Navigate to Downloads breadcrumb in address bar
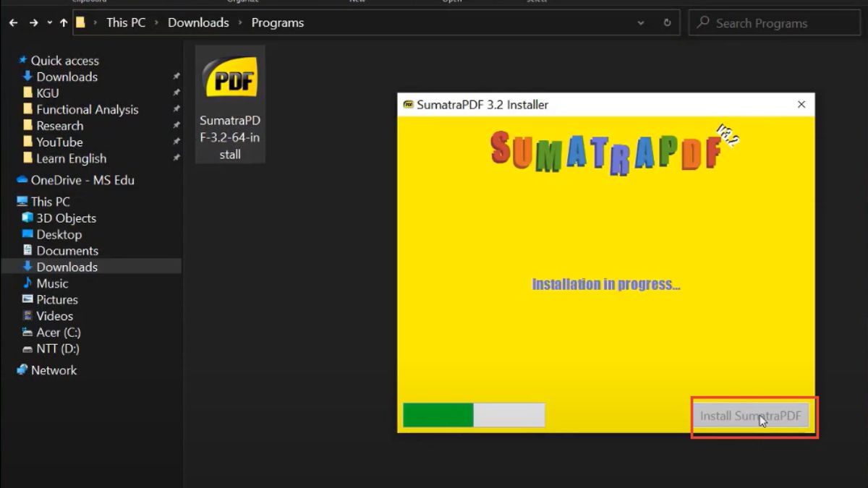 click(x=198, y=22)
